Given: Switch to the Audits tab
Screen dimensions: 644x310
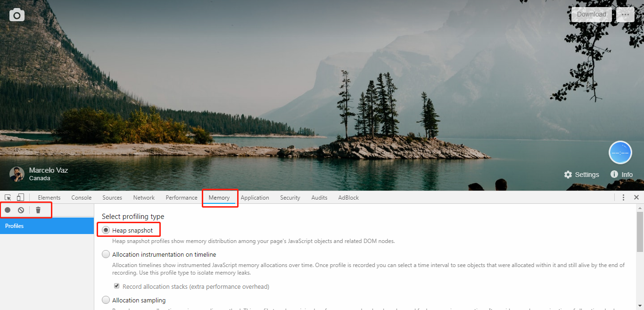Looking at the screenshot, I should pos(319,198).
